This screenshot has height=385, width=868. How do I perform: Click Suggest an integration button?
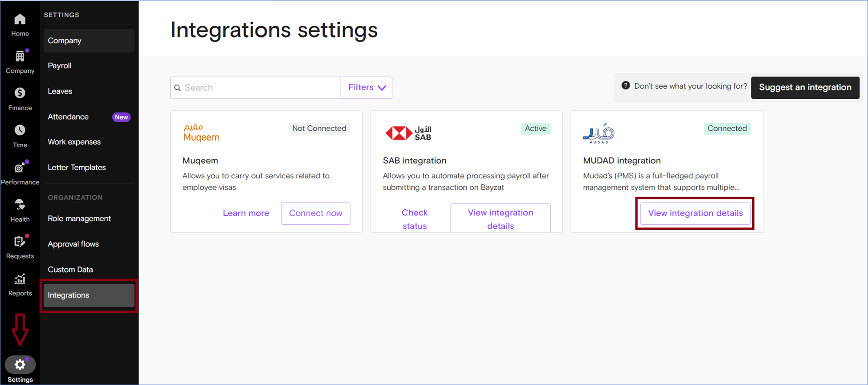click(805, 87)
